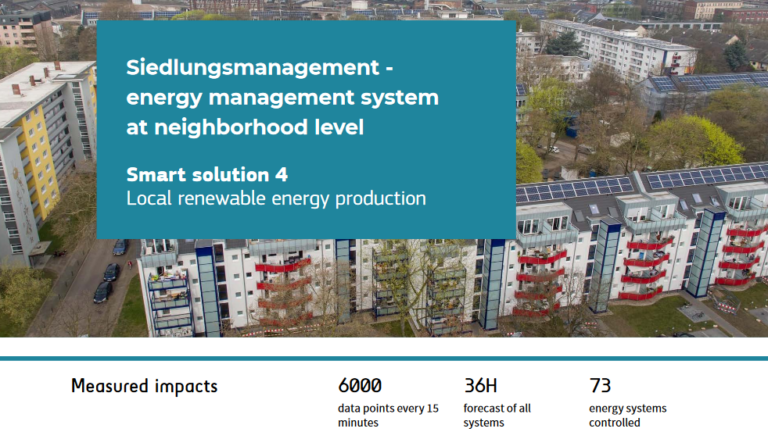Click the 'Measured impacts' heading
The image size is (768, 432).
pyautogui.click(x=144, y=386)
